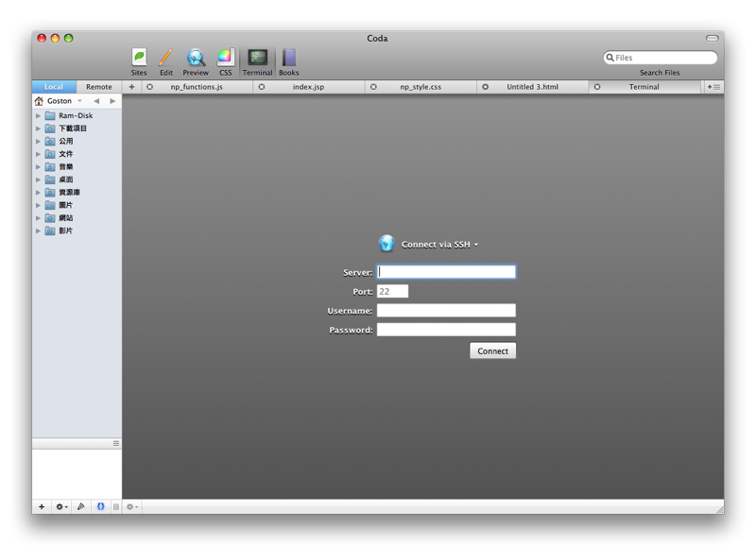Switch file browser to Remote
Viewport: 756px width, 546px height.
click(98, 87)
